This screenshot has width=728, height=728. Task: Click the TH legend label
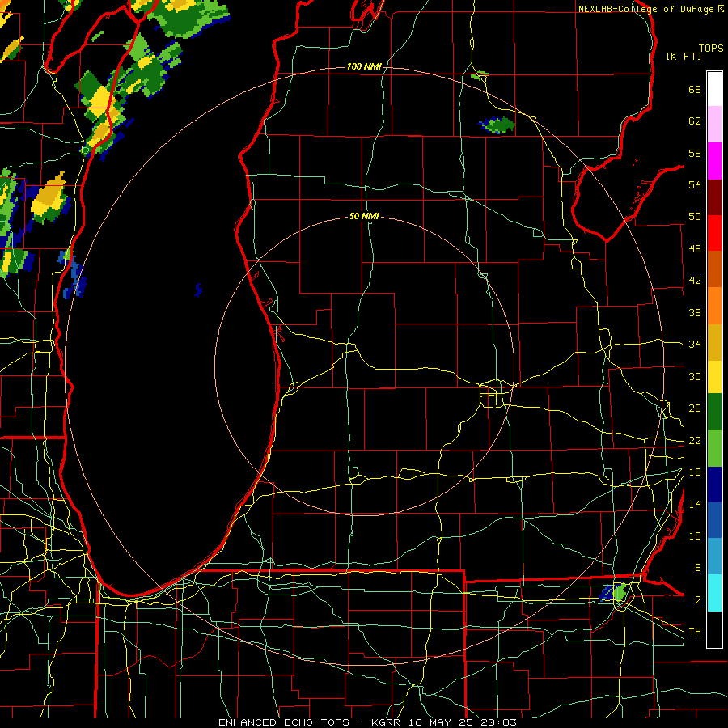695,631
